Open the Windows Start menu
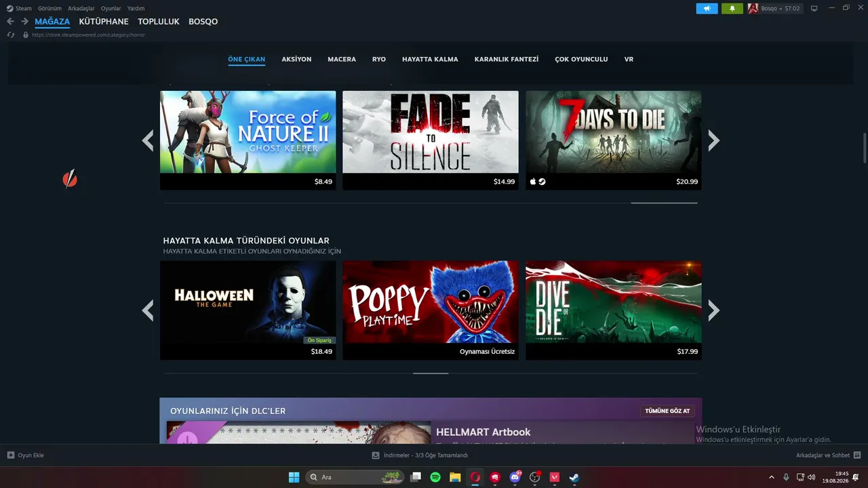The width and height of the screenshot is (868, 488). pyautogui.click(x=294, y=477)
